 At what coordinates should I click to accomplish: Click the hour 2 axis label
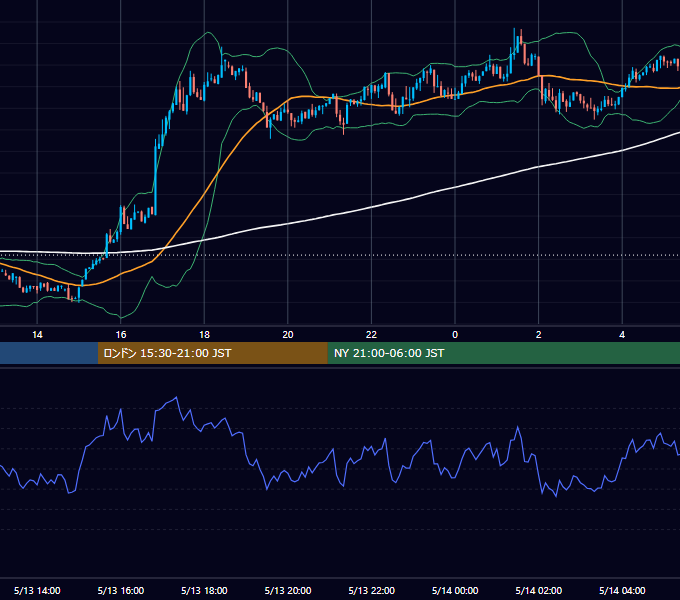point(539,335)
